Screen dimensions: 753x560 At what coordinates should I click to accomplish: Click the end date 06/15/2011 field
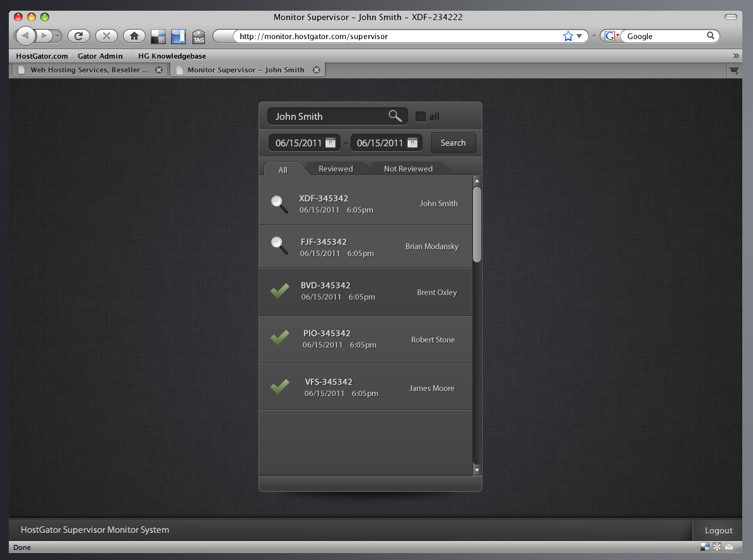click(386, 143)
